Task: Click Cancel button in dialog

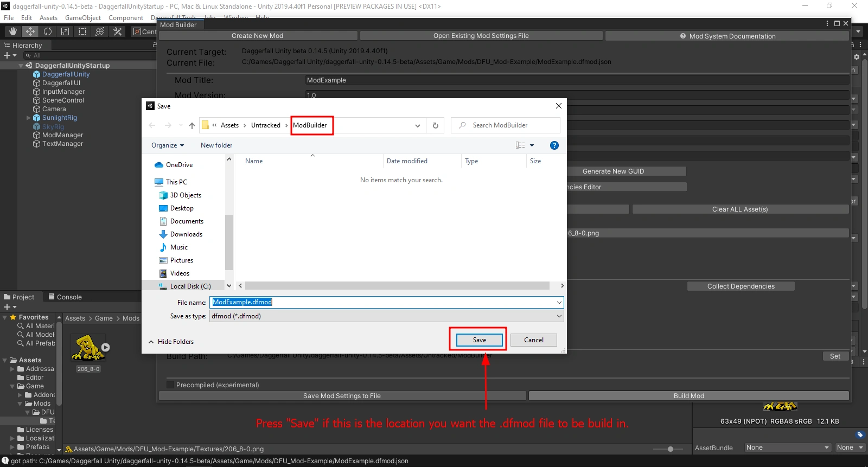Action: [x=534, y=340]
